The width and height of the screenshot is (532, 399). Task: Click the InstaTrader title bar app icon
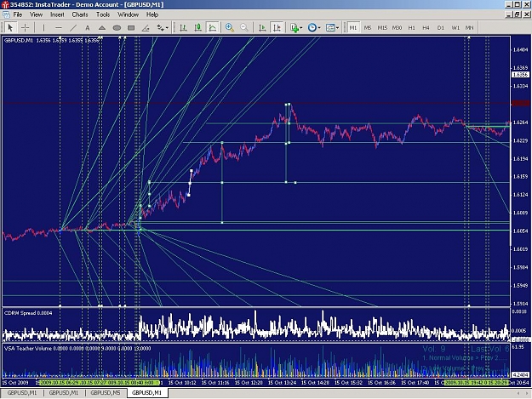tap(5, 4)
